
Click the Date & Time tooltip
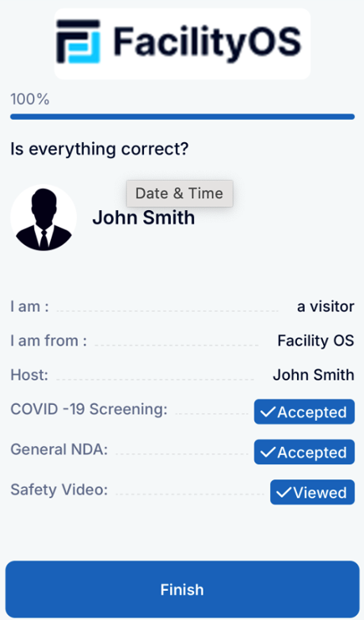point(180,193)
